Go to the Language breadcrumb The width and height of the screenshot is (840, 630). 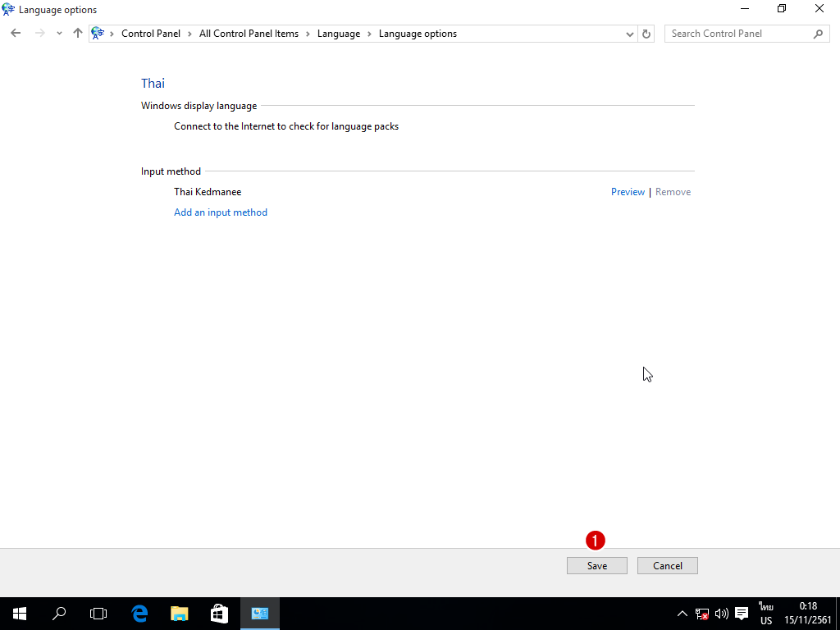[339, 34]
